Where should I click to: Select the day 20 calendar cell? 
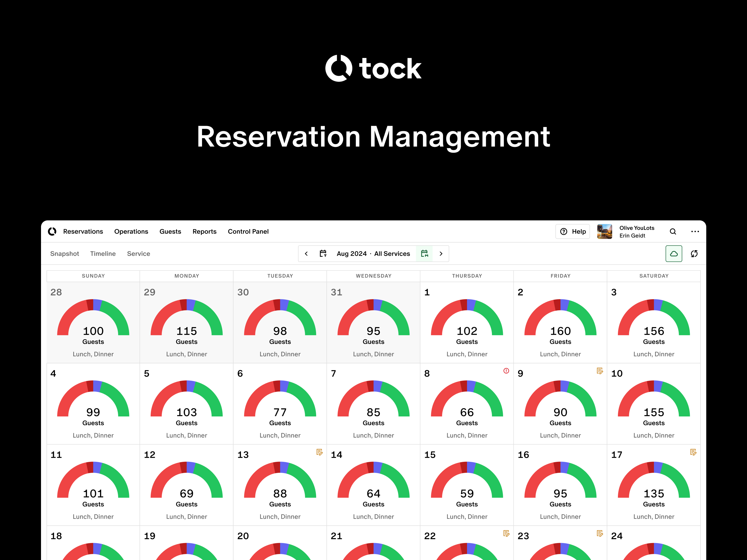280,543
